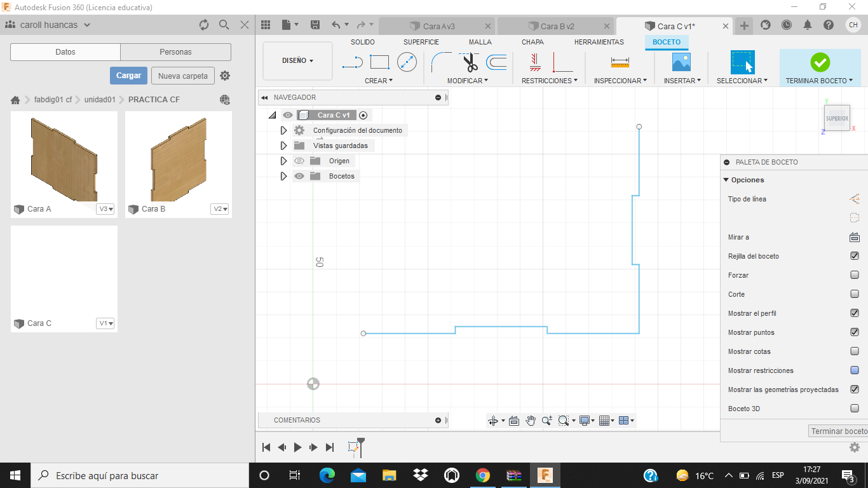Open the CREAR dropdown menu
Viewport: 868px width, 488px height.
point(379,81)
